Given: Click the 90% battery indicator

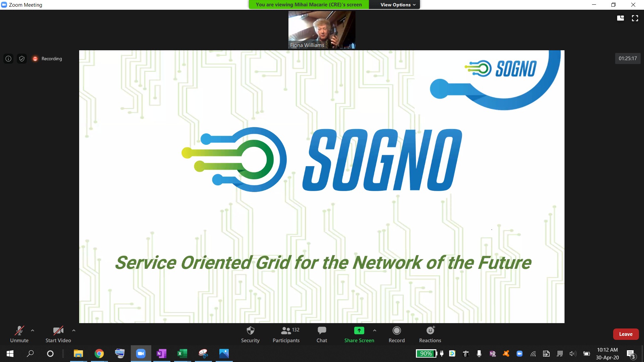Looking at the screenshot, I should [x=426, y=354].
